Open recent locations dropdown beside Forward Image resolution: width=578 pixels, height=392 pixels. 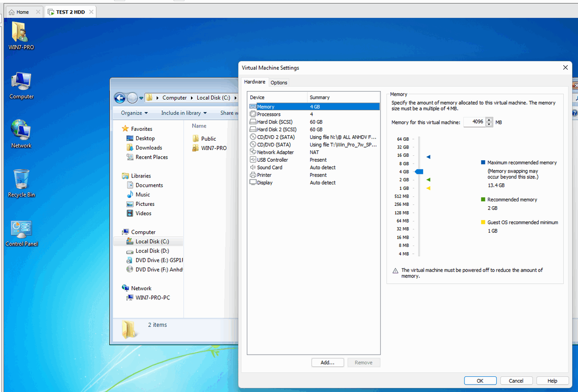click(141, 98)
